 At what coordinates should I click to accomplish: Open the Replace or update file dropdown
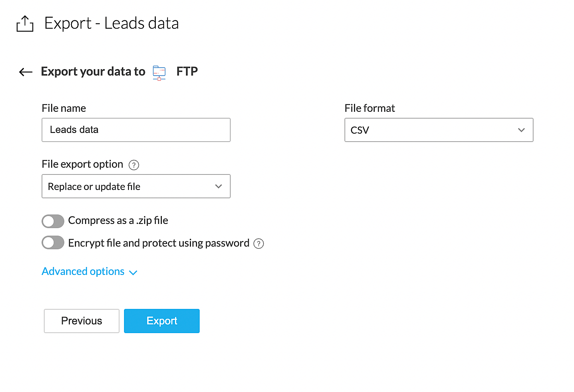pos(136,186)
